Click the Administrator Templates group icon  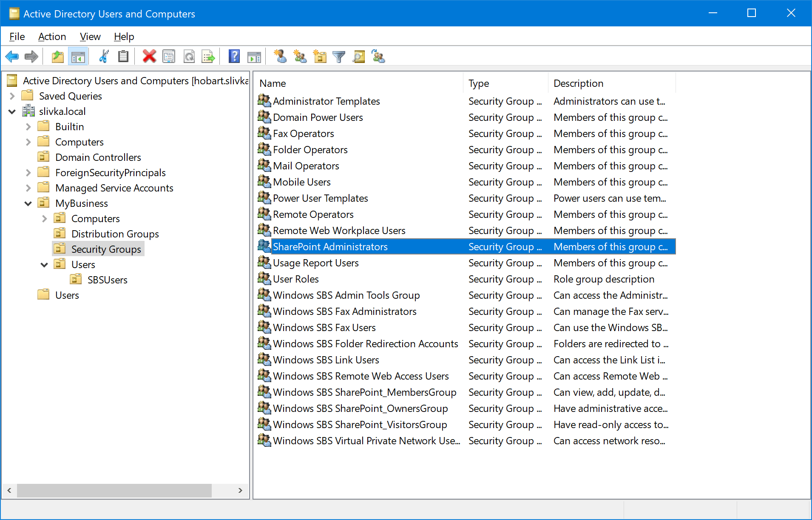click(264, 100)
